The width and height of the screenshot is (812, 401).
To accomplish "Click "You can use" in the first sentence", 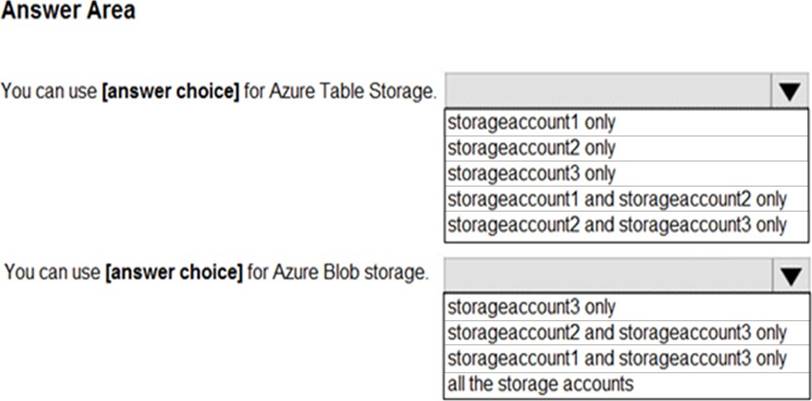I will pyautogui.click(x=49, y=92).
